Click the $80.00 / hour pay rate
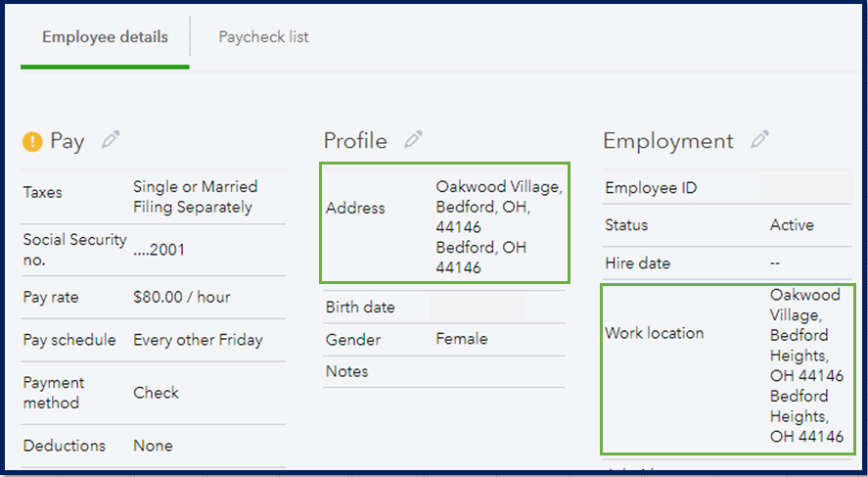 (180, 297)
